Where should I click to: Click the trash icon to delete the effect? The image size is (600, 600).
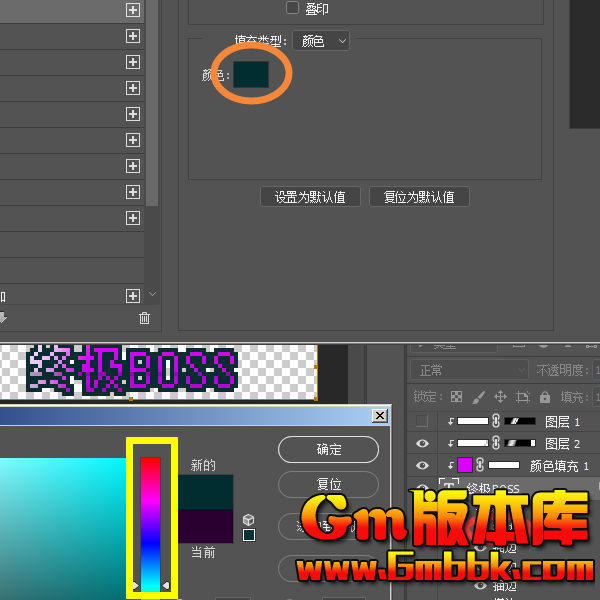click(x=144, y=318)
